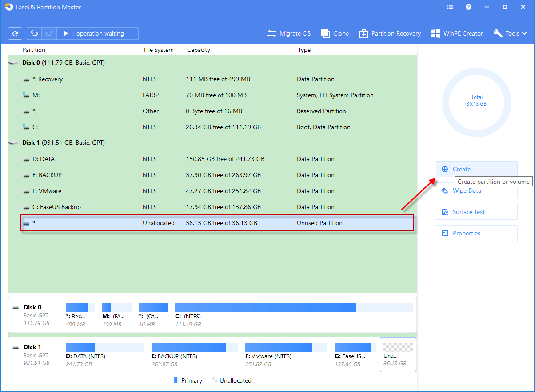The image size is (535, 392).
Task: Select the D: DATA (NTFS) block in disk map
Action: (x=105, y=355)
